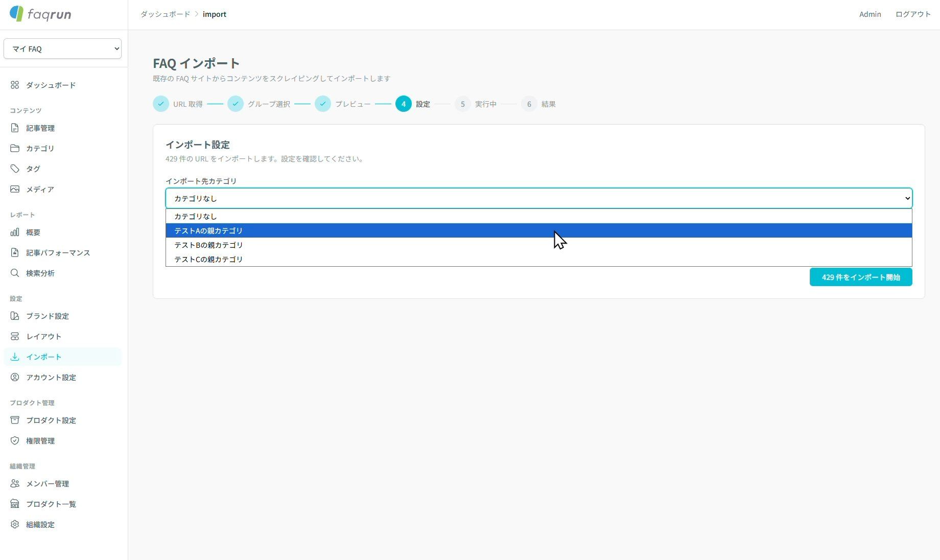Click the アカウント設定 user icon

pyautogui.click(x=15, y=377)
